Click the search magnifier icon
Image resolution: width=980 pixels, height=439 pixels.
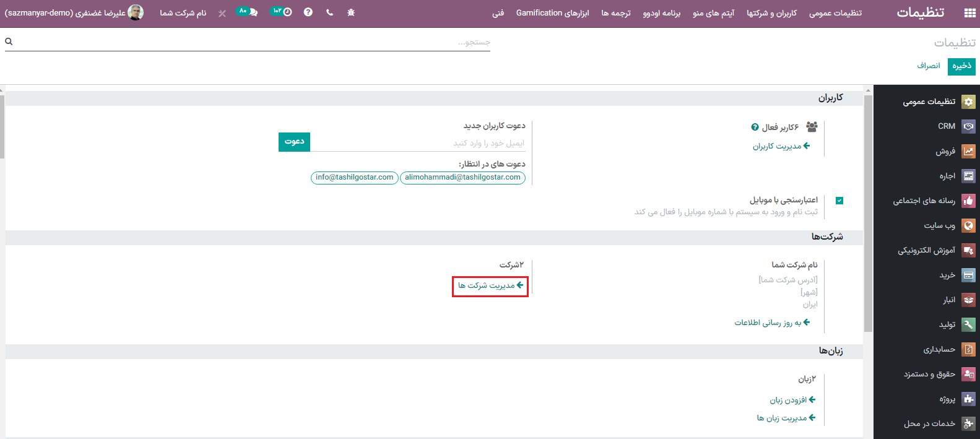pyautogui.click(x=9, y=41)
